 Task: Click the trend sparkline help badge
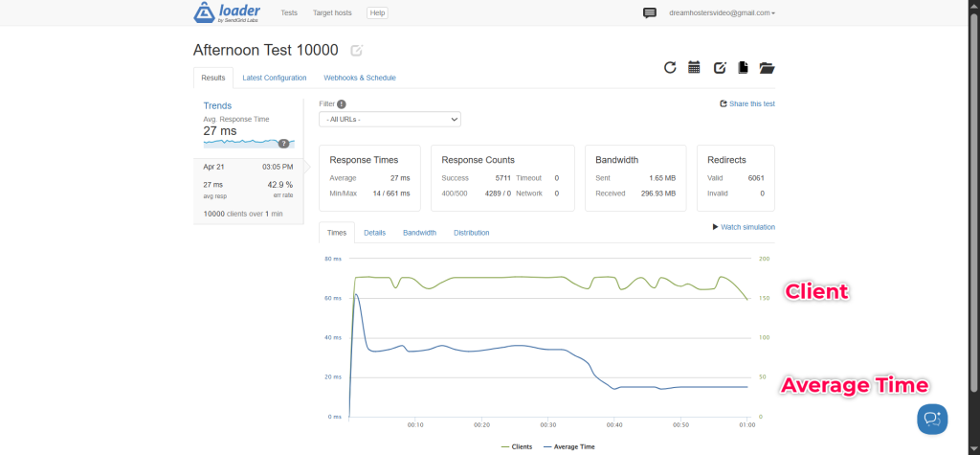pyautogui.click(x=283, y=144)
